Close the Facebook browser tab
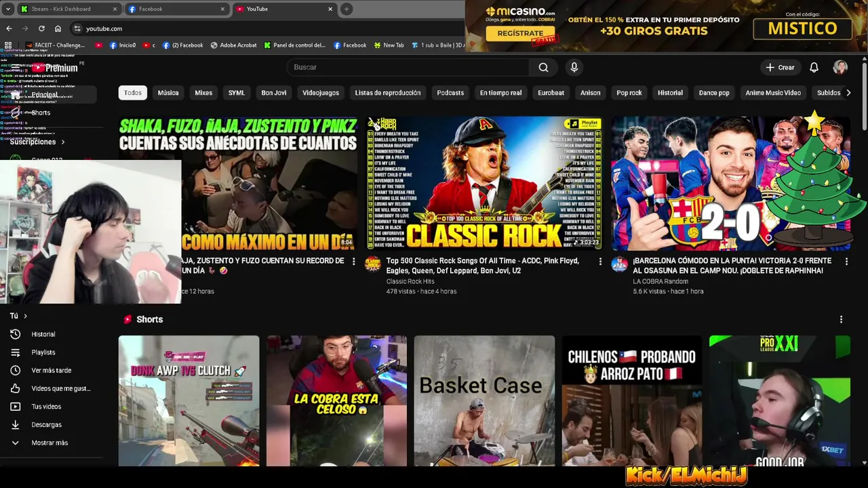This screenshot has width=868, height=488. 222,9
